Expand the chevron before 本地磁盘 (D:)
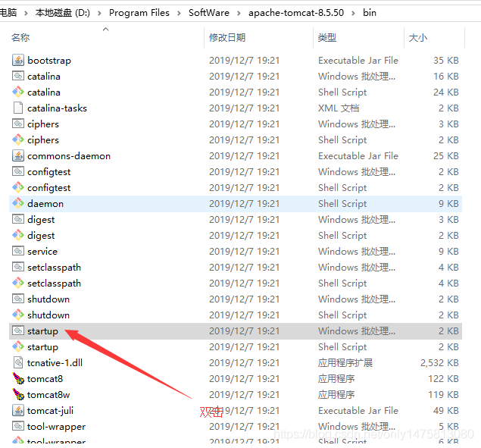 [26, 13]
